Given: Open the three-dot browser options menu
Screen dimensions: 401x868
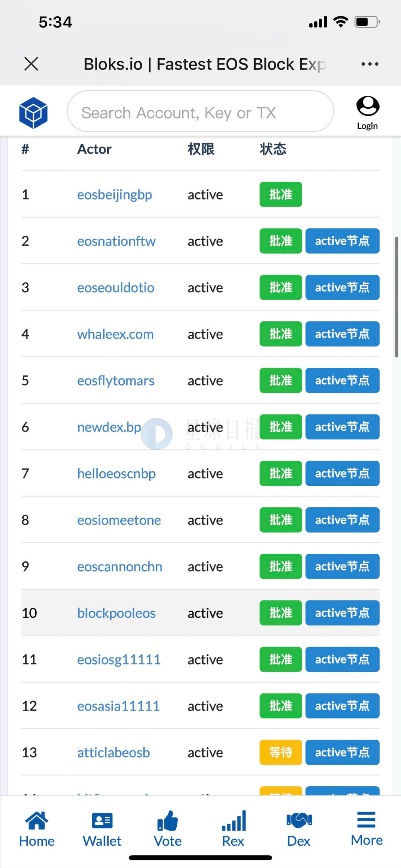Looking at the screenshot, I should point(370,64).
